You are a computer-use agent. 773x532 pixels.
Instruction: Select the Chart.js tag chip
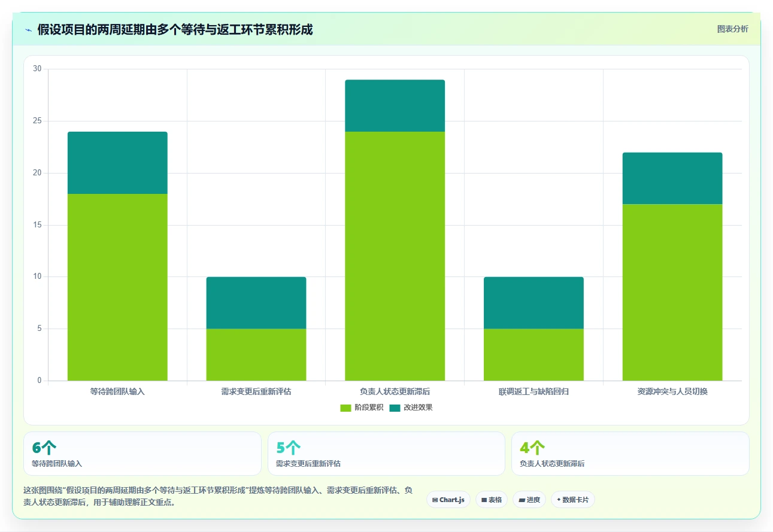click(448, 500)
